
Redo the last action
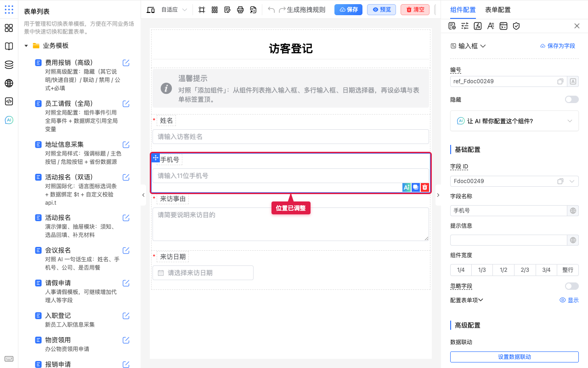(x=282, y=10)
